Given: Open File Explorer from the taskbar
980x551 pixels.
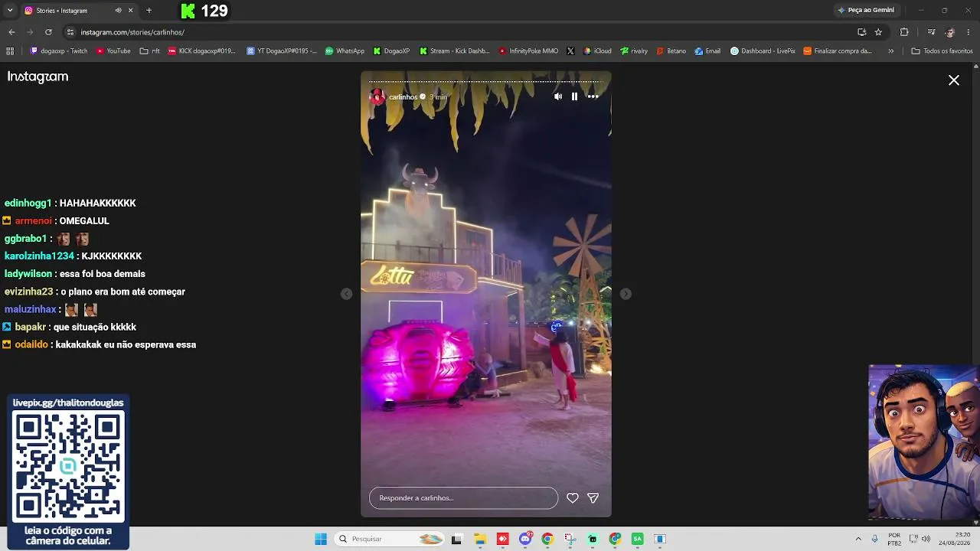Looking at the screenshot, I should tap(480, 539).
